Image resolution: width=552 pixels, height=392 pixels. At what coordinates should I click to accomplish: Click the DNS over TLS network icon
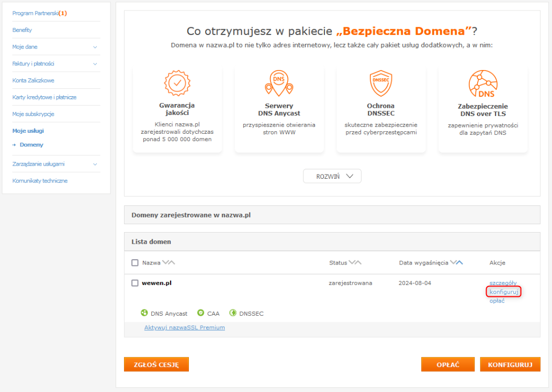482,84
